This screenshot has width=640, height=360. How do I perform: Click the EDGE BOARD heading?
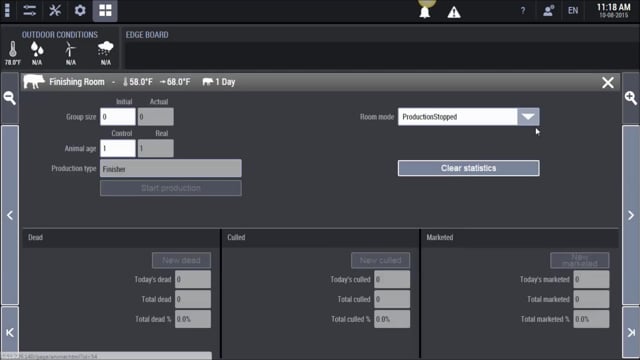point(147,35)
